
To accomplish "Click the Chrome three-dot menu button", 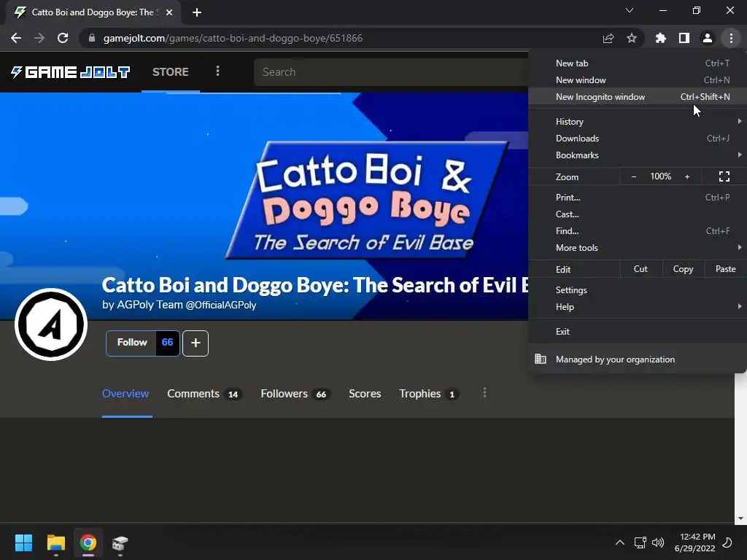I will [x=731, y=38].
